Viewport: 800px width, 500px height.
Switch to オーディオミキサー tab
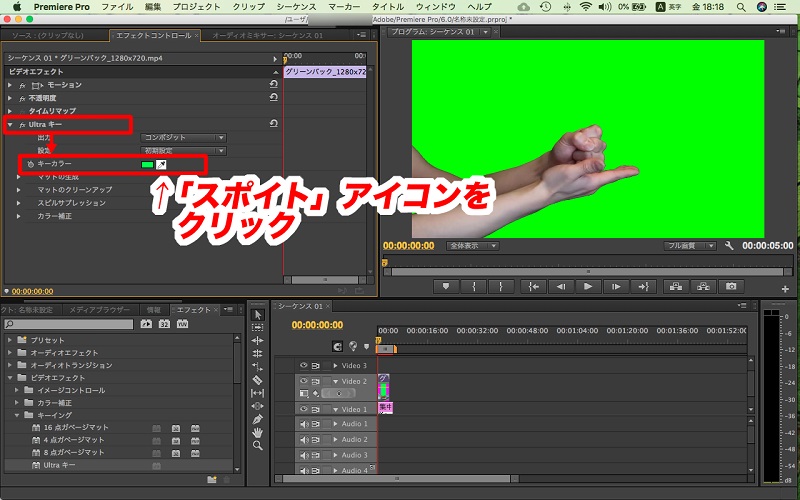click(267, 35)
